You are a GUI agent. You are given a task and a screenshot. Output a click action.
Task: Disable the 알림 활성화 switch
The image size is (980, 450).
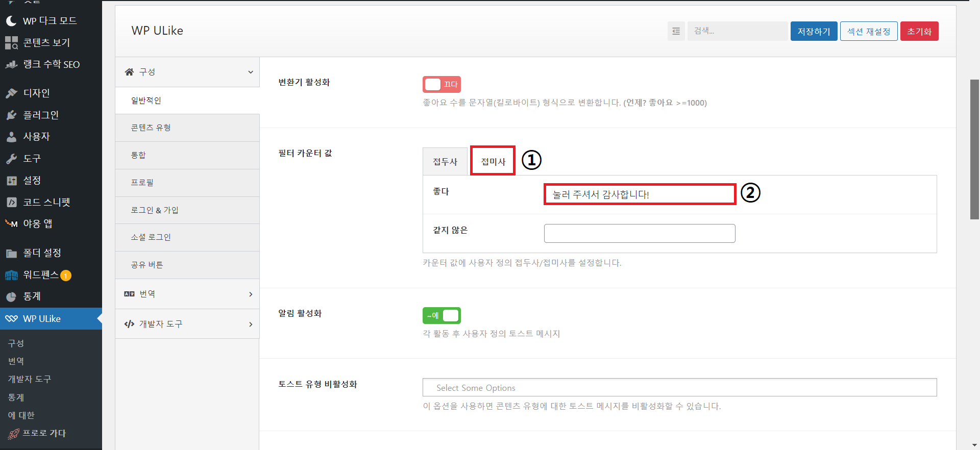[442, 316]
